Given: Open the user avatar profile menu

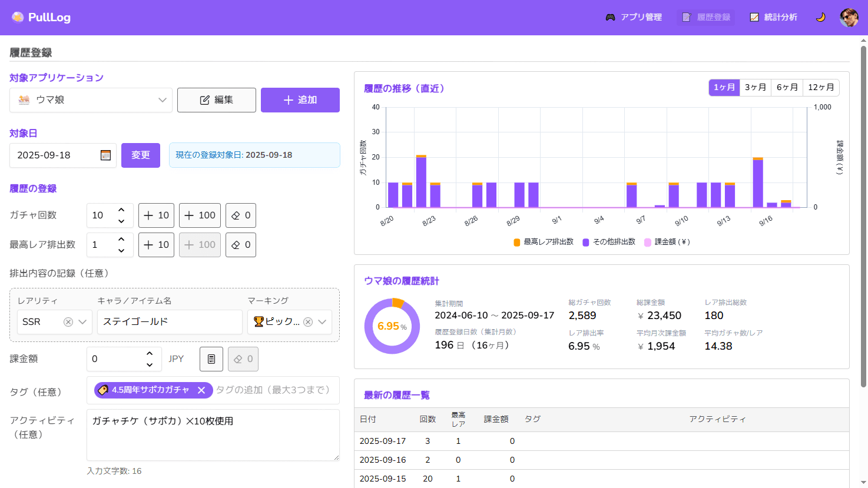Looking at the screenshot, I should pyautogui.click(x=849, y=18).
